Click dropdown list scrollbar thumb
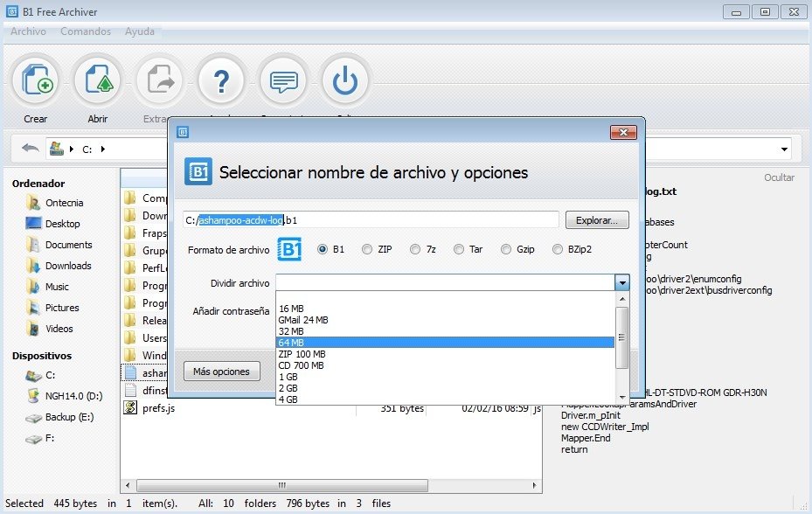Image resolution: width=812 pixels, height=514 pixels. tap(622, 337)
